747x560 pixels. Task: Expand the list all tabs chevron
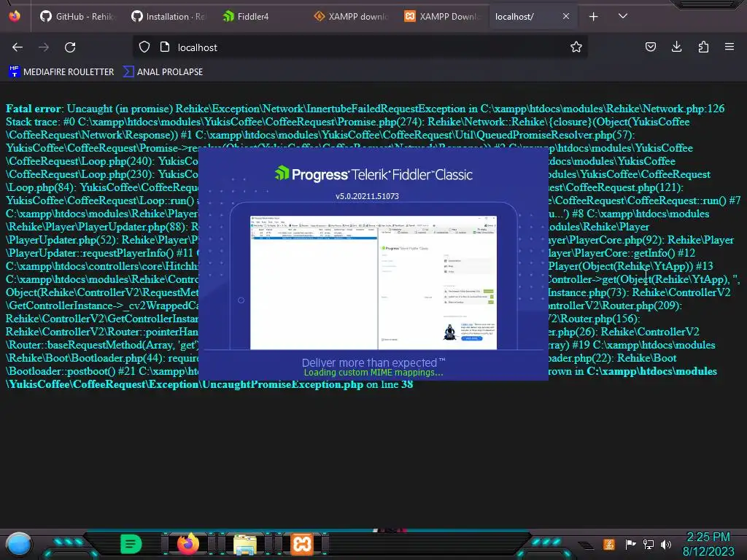(x=623, y=16)
